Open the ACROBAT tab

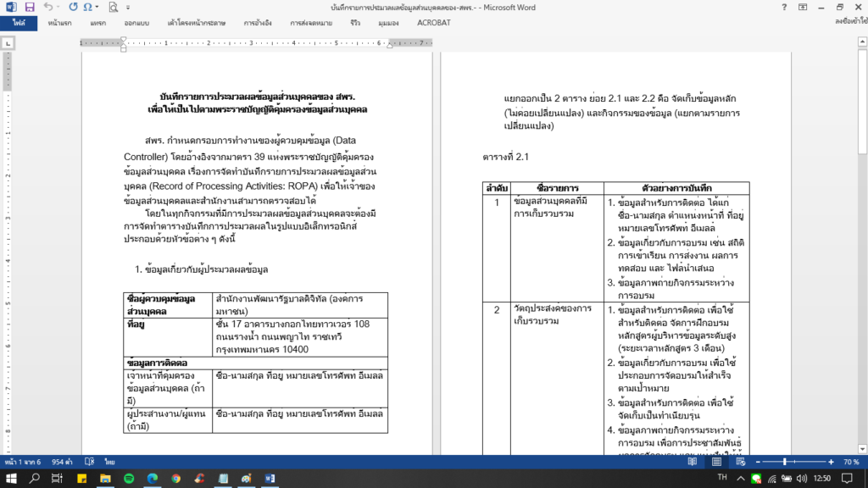(x=433, y=23)
